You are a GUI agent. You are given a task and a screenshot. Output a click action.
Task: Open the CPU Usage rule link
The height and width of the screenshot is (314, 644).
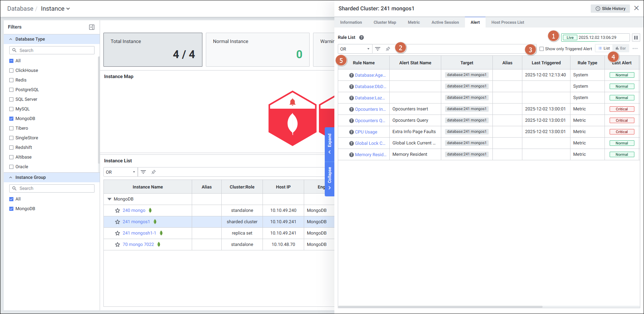click(x=366, y=132)
